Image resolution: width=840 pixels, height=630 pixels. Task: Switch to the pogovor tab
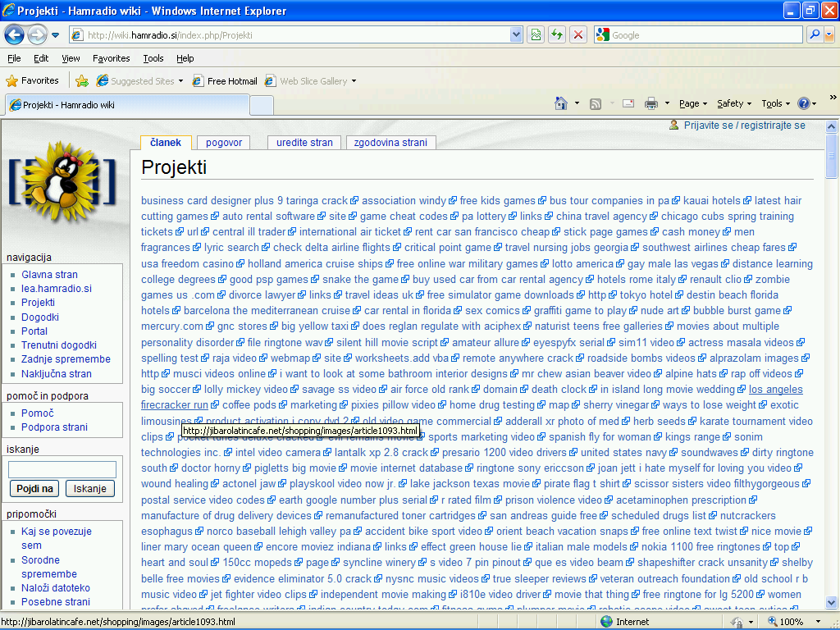pyautogui.click(x=224, y=142)
